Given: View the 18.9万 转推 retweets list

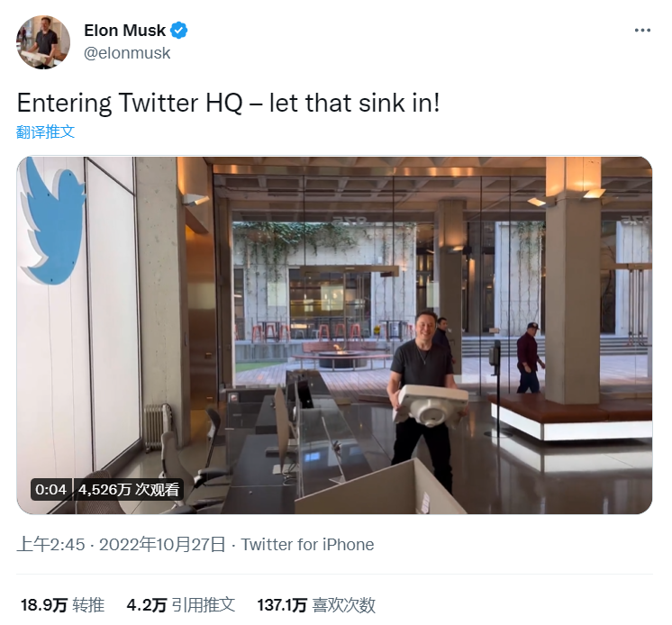Looking at the screenshot, I should point(62,605).
